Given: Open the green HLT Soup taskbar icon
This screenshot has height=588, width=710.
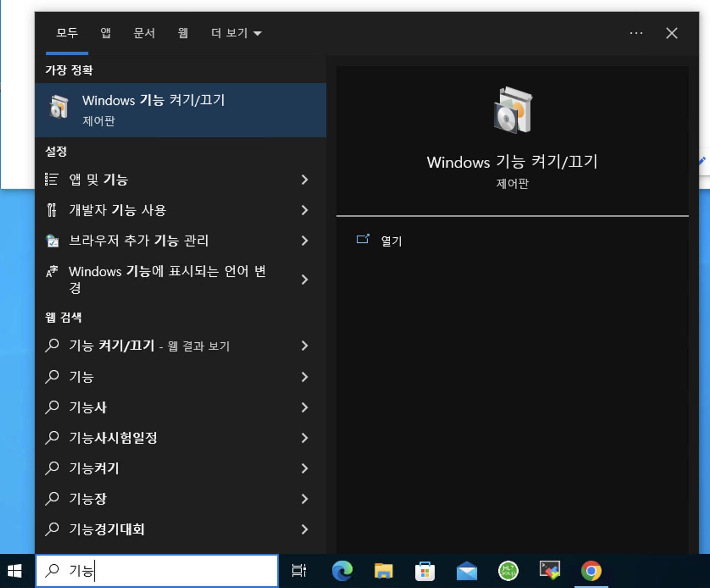Looking at the screenshot, I should 508,571.
